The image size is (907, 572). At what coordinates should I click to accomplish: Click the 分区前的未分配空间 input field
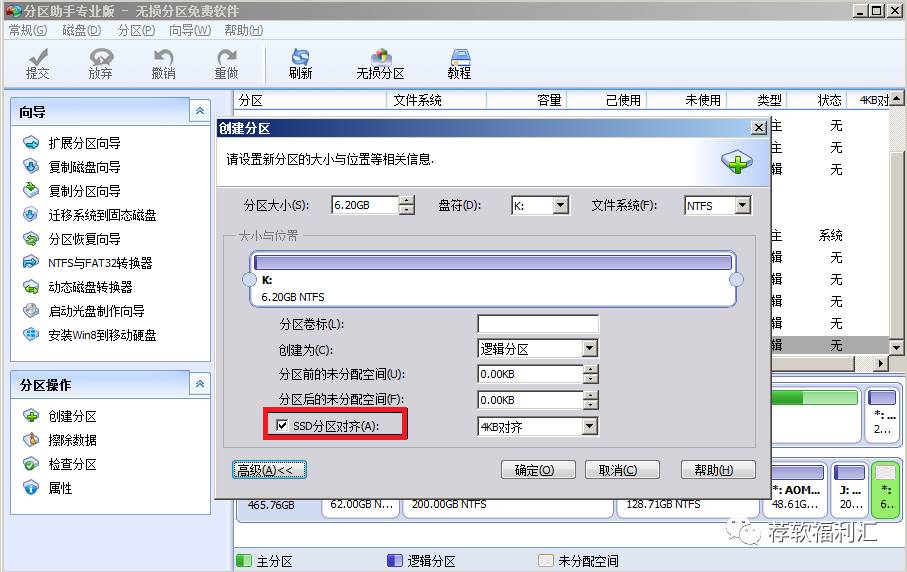pyautogui.click(x=530, y=374)
